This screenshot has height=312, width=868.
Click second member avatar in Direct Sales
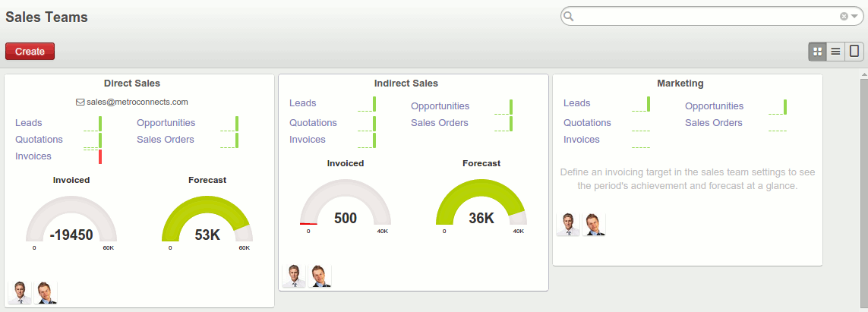46,292
